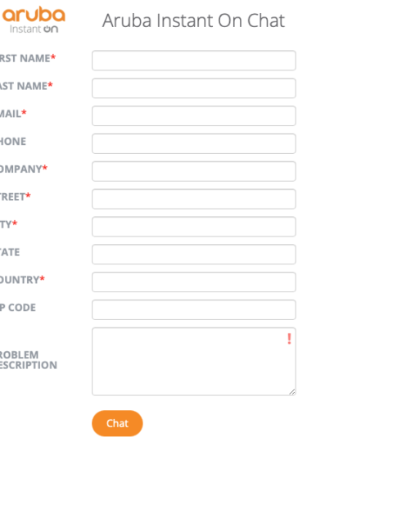Select the Phone input field

(x=194, y=143)
